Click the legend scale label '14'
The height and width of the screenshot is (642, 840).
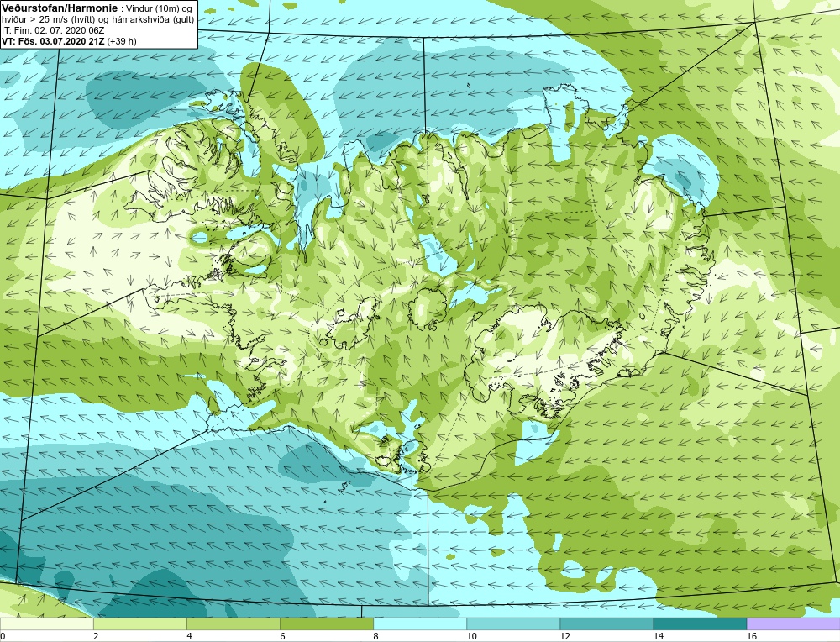pyautogui.click(x=659, y=636)
